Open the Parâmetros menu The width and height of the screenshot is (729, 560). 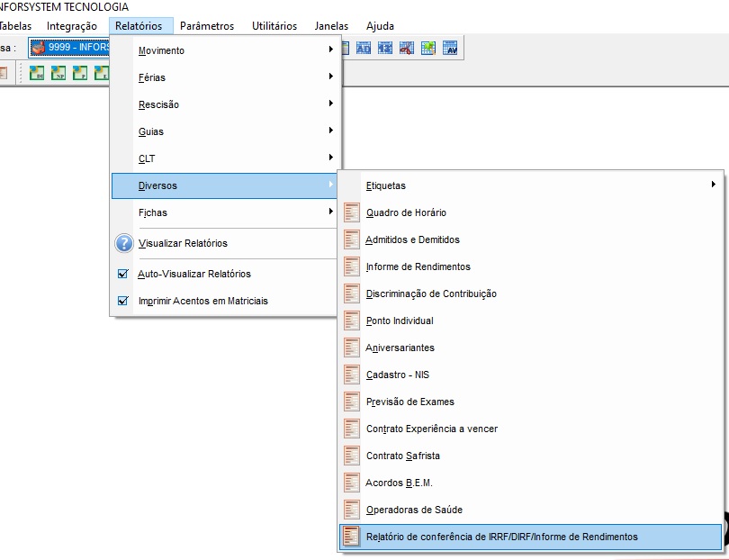coord(207,26)
